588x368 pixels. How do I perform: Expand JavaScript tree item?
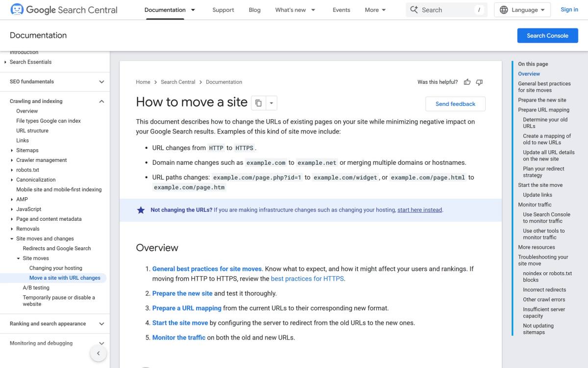pos(12,209)
